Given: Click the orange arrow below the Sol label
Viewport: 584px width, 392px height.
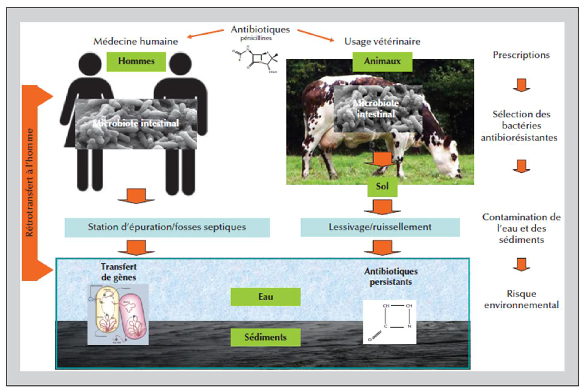Looking at the screenshot, I should tap(382, 207).
